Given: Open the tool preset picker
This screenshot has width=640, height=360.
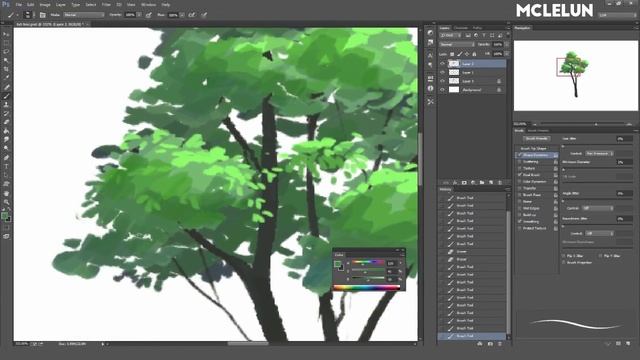Looking at the screenshot, I should click(12, 15).
